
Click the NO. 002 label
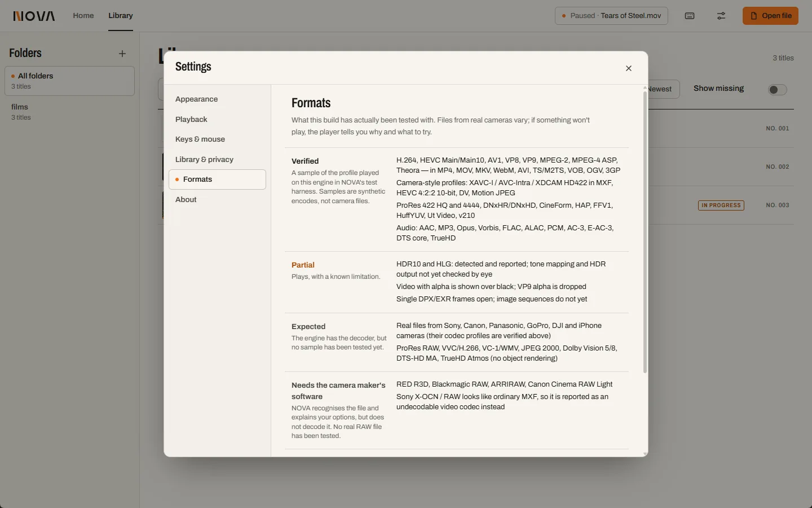[x=778, y=167]
